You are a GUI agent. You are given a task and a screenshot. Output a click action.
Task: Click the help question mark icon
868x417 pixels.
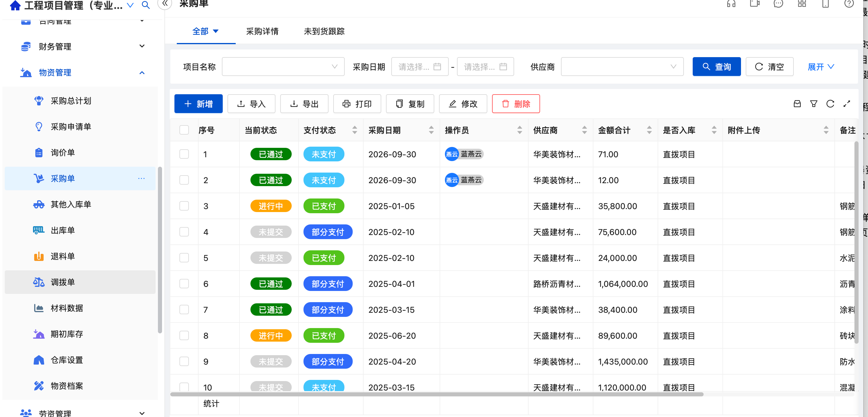pos(849,4)
